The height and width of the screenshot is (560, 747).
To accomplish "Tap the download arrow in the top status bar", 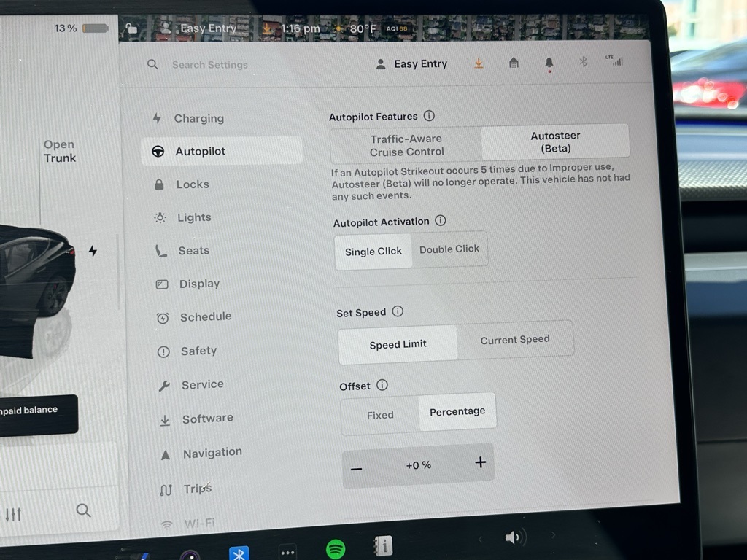I will click(x=267, y=28).
